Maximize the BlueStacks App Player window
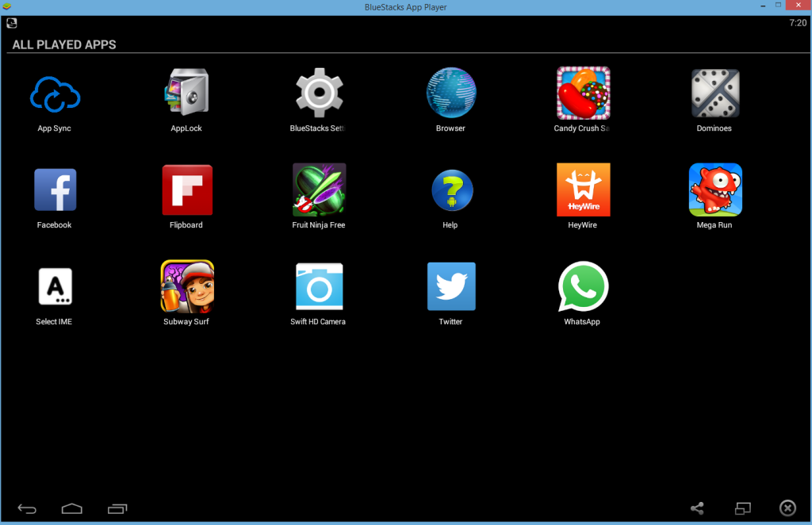This screenshot has height=525, width=812. click(778, 6)
